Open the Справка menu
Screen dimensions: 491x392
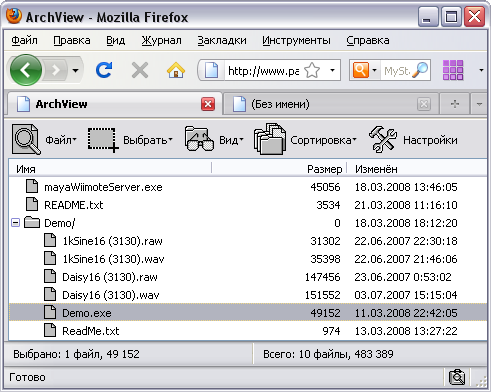pos(368,40)
